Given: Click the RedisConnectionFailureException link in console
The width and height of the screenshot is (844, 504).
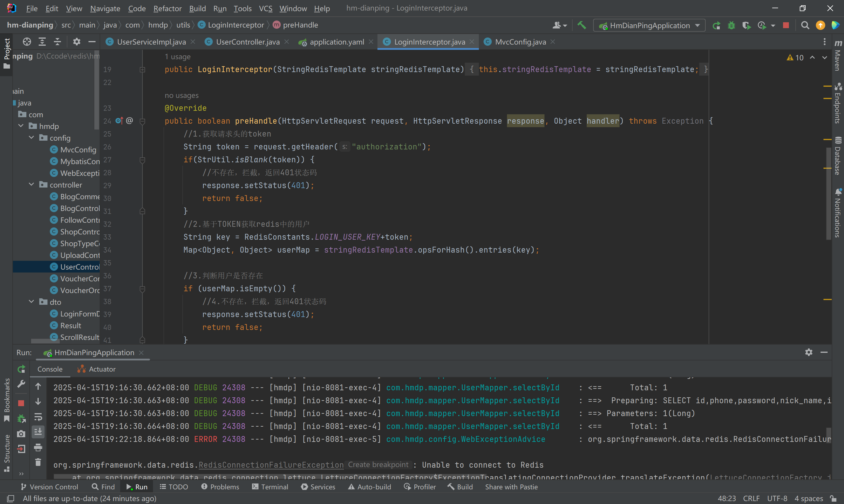Looking at the screenshot, I should pyautogui.click(x=271, y=465).
